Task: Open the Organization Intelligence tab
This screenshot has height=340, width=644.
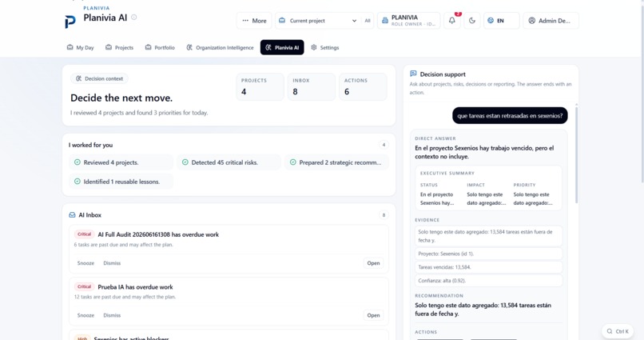Action: [221, 47]
